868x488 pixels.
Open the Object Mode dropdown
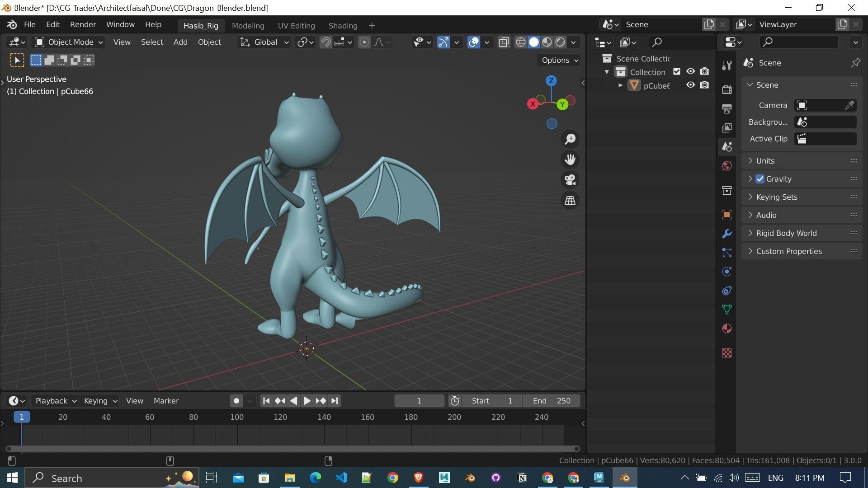coord(69,42)
